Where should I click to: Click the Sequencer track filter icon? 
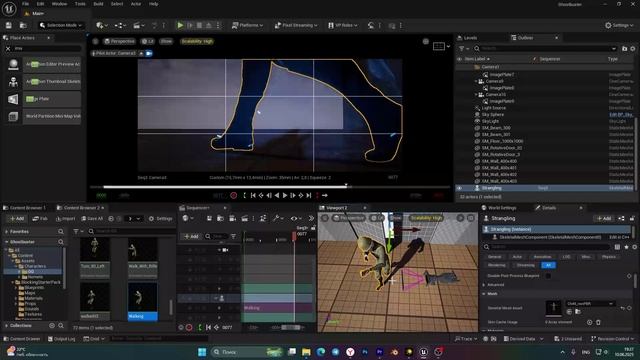click(x=233, y=236)
